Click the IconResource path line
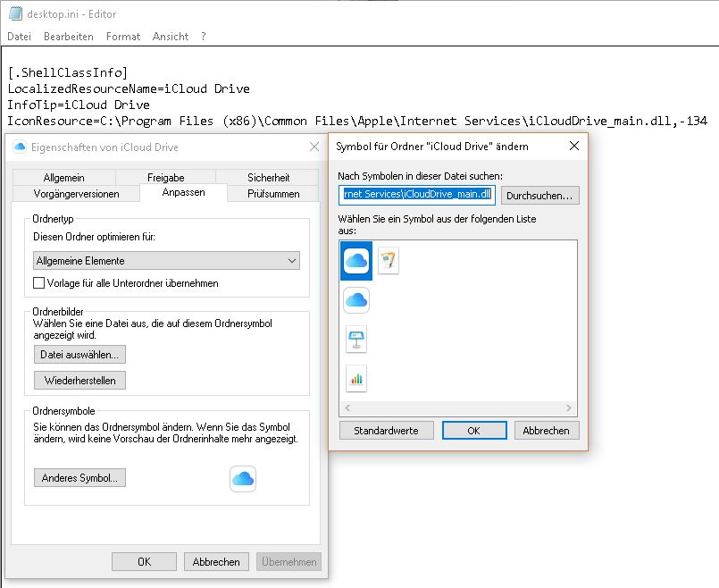The height and width of the screenshot is (588, 719). [357, 121]
